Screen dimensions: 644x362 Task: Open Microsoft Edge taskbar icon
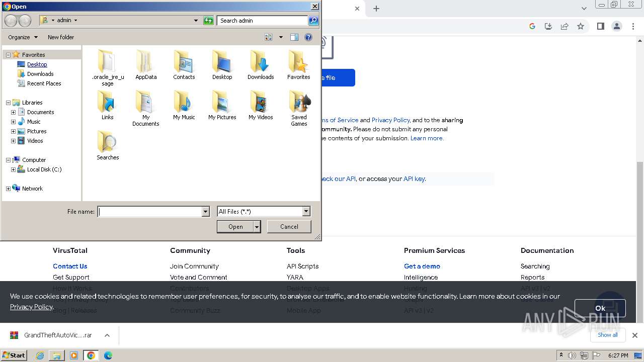tap(108, 355)
